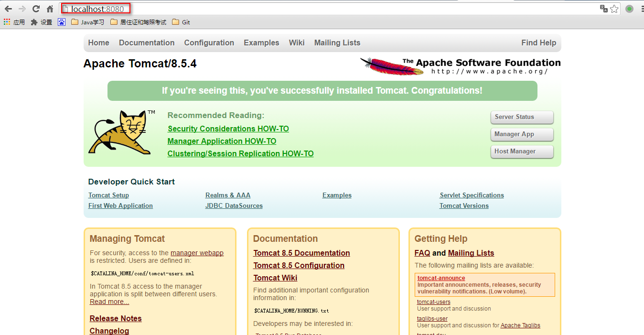Screen dimensions: 644x335
Task: Open the Java学习 bookmarks folder
Action: click(x=87, y=22)
